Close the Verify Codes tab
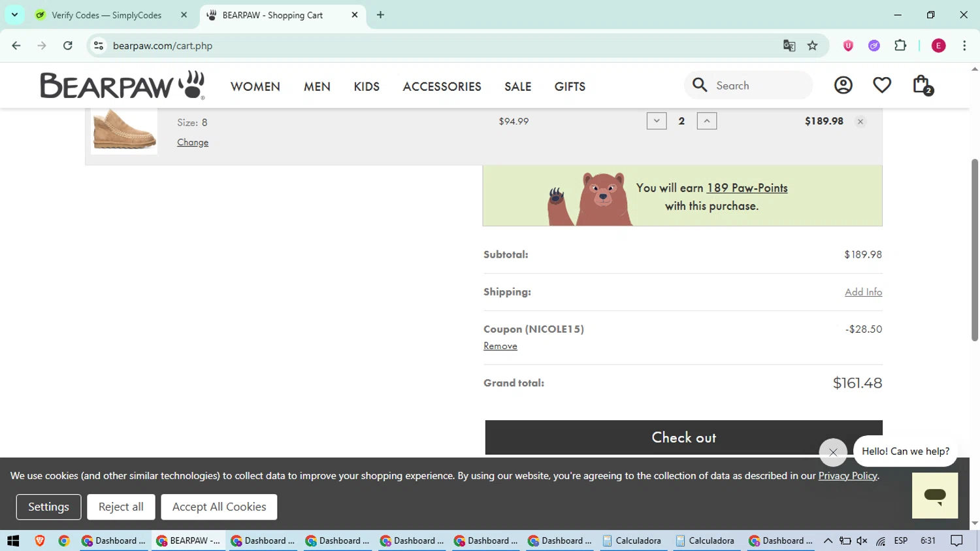This screenshot has height=551, width=980. point(184,15)
